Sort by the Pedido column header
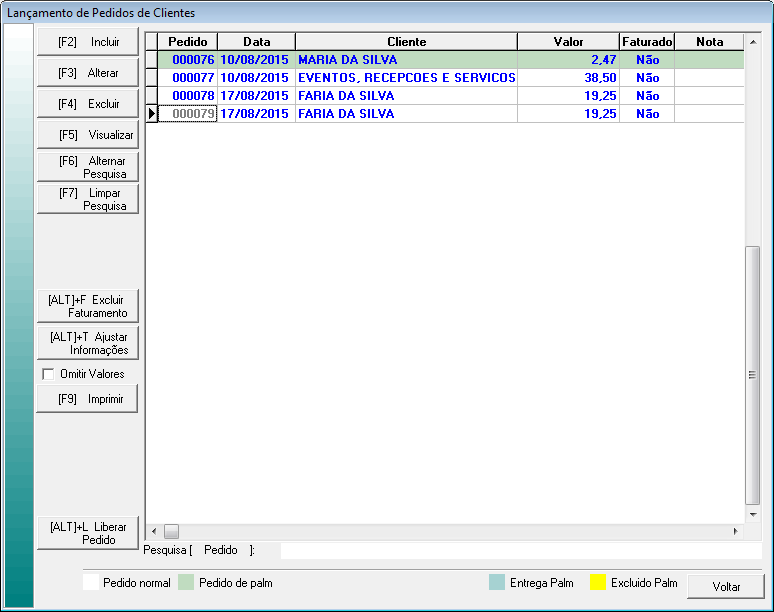 pos(187,42)
